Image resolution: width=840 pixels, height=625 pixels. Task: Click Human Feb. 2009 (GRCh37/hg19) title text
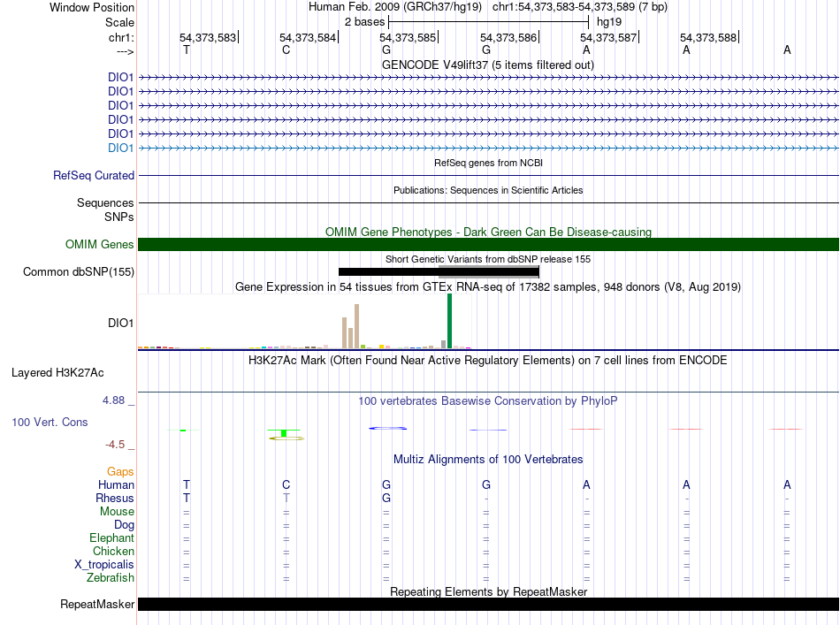coord(395,7)
